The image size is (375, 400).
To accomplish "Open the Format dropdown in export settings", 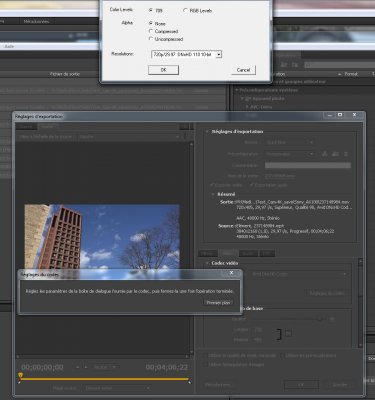I will 289,142.
